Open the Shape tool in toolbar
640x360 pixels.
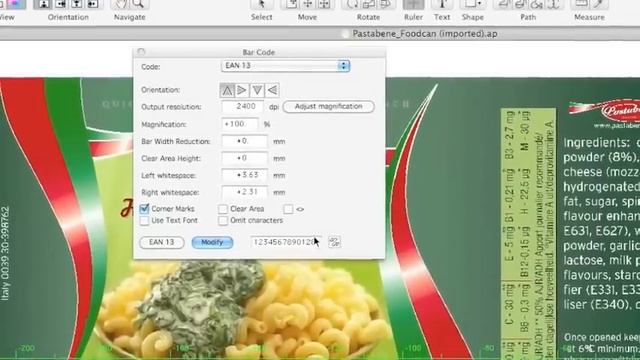(473, 4)
